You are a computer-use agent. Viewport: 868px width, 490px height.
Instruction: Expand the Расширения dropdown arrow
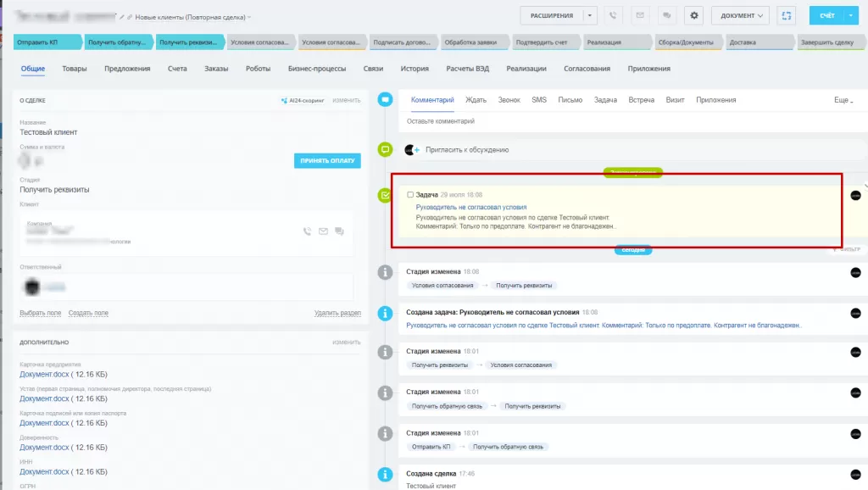point(590,15)
